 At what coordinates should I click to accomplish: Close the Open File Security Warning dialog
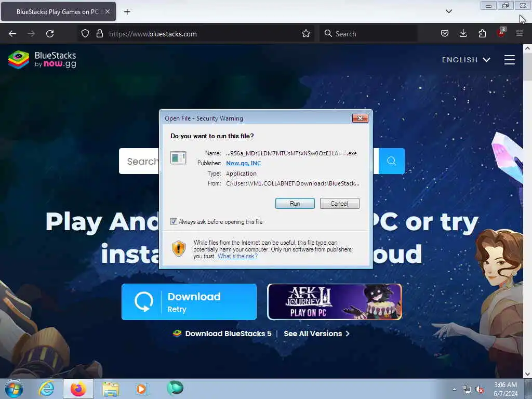point(360,118)
